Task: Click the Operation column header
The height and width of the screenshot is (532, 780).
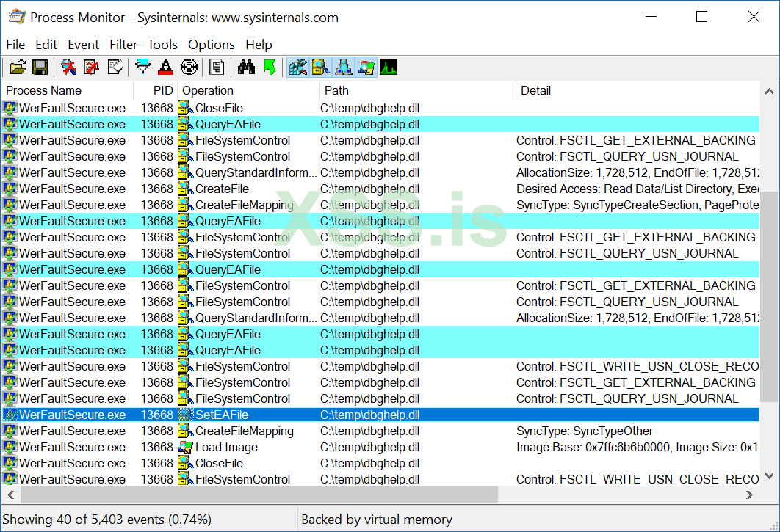Action: click(249, 90)
